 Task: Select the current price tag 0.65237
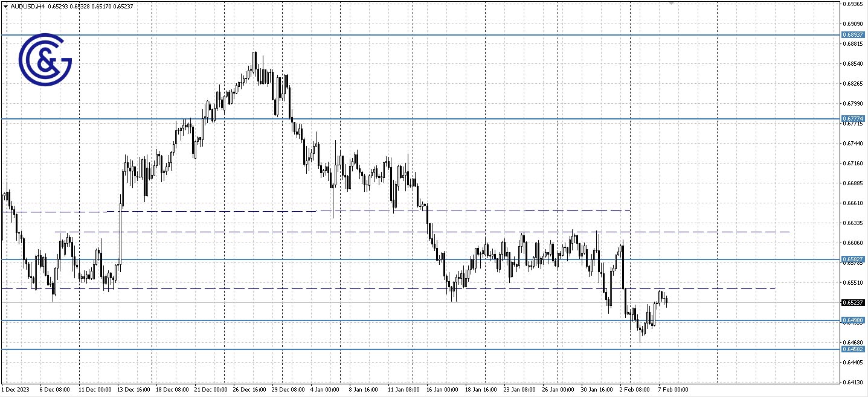(x=852, y=302)
